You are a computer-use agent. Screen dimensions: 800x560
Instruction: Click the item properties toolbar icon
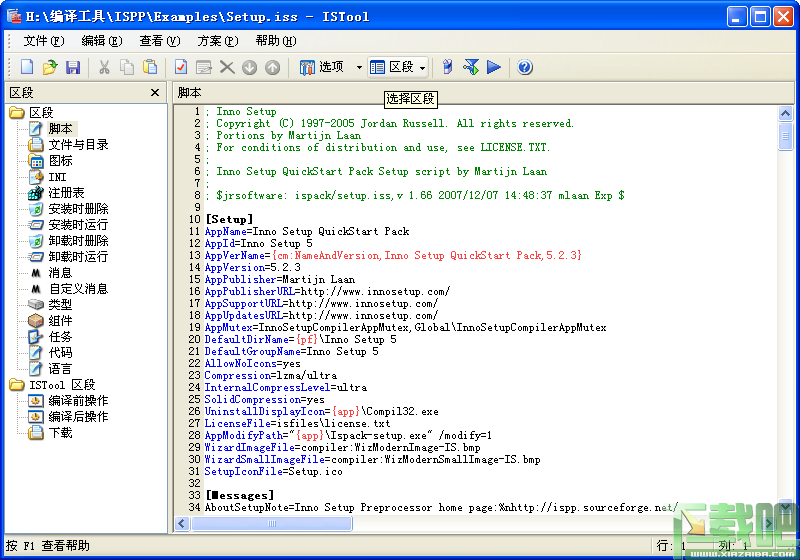point(204,67)
